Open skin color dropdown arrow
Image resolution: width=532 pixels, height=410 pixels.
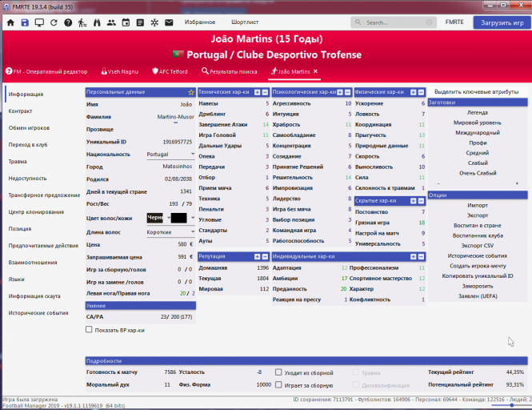[193, 218]
